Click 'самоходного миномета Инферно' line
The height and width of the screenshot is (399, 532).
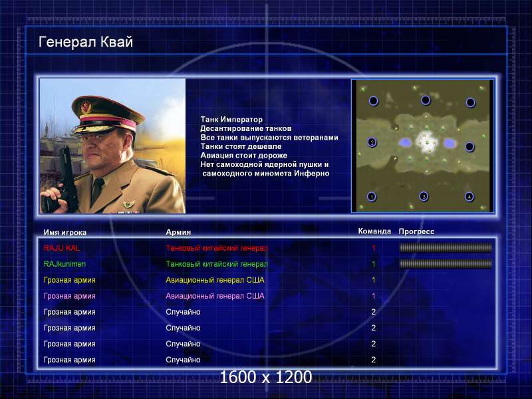tap(265, 174)
